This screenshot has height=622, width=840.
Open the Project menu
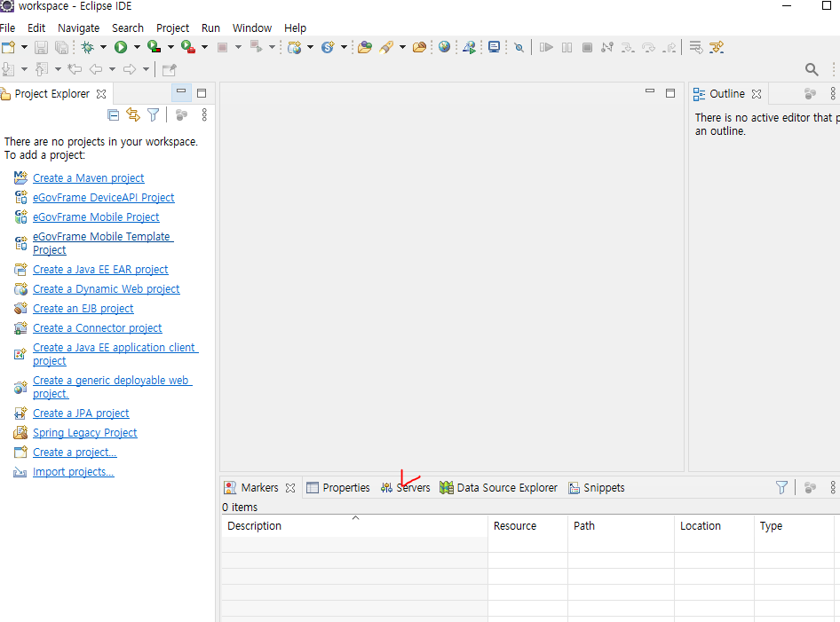click(172, 28)
